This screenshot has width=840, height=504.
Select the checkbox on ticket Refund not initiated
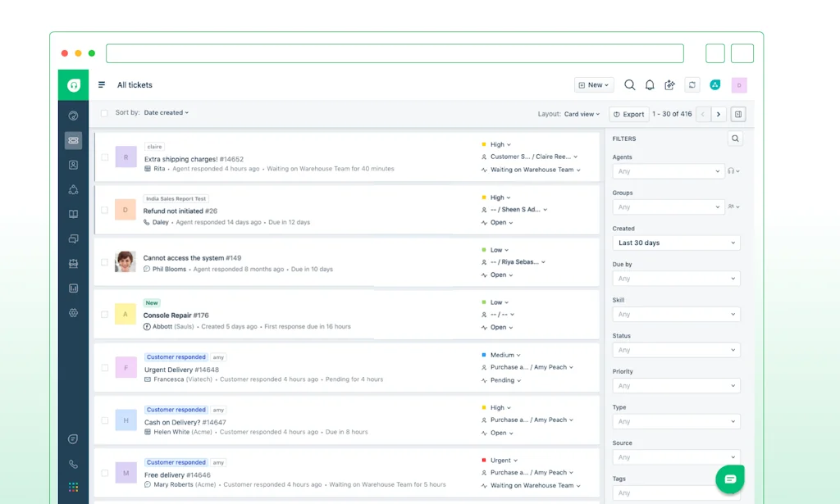(x=104, y=209)
